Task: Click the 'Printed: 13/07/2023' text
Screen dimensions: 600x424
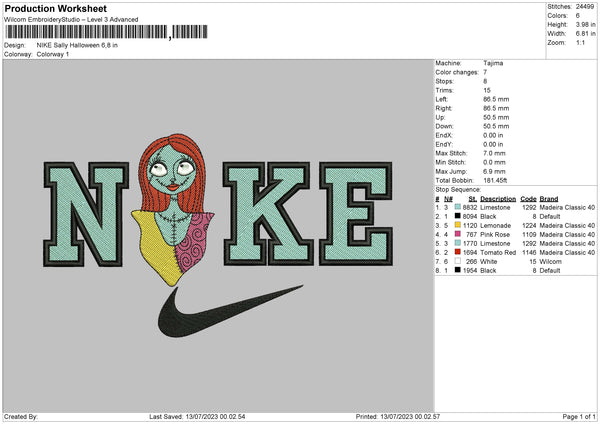Action: tap(398, 416)
